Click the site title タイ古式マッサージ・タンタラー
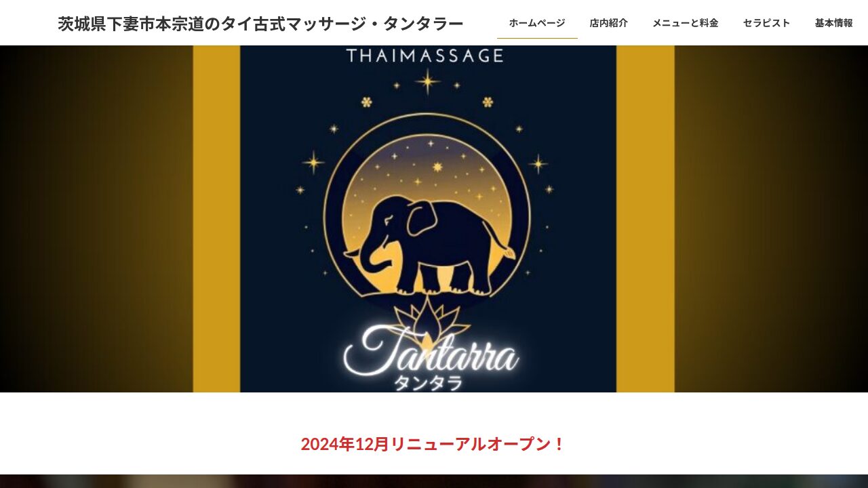Screen dimensions: 868x488 tap(260, 24)
